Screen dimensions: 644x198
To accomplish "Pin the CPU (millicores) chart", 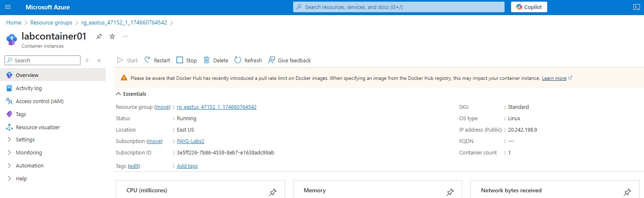I will pyautogui.click(x=273, y=192).
